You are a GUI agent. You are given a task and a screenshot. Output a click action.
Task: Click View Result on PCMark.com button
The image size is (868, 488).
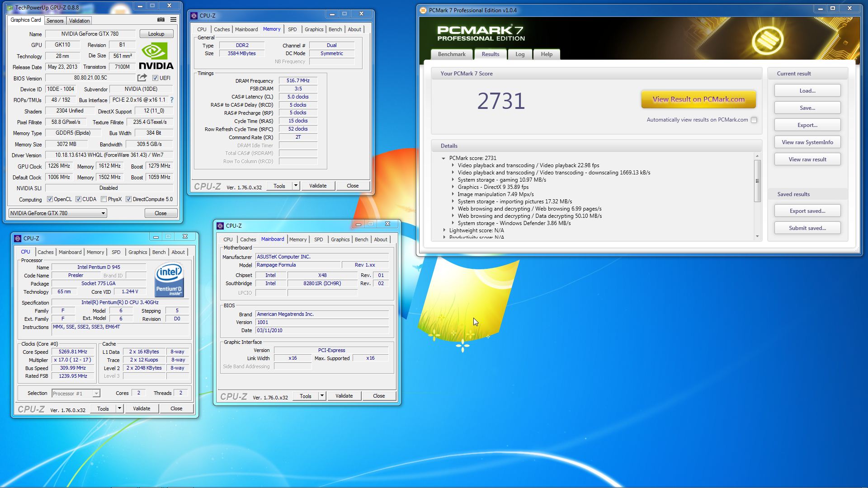698,99
